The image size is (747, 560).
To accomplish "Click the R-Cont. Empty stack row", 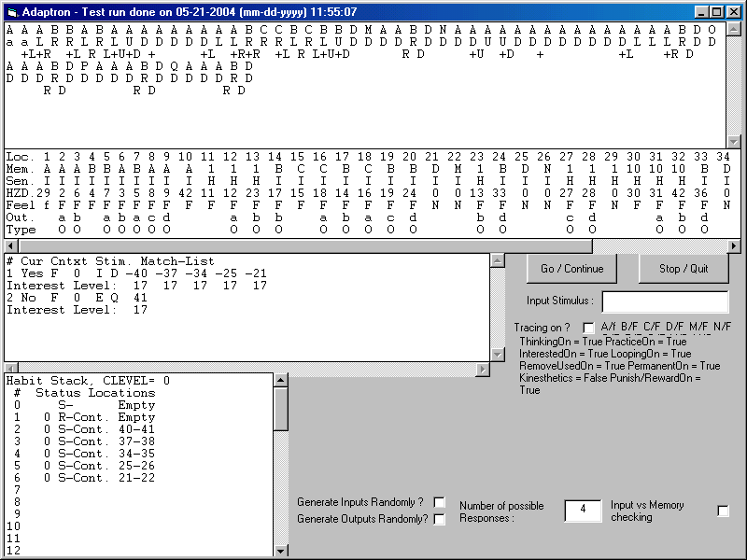I will [x=84, y=417].
